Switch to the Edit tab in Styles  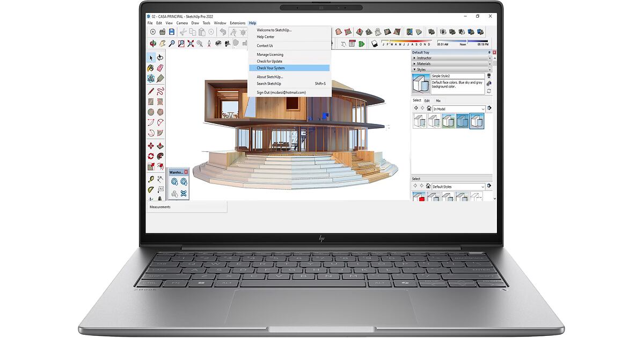427,100
